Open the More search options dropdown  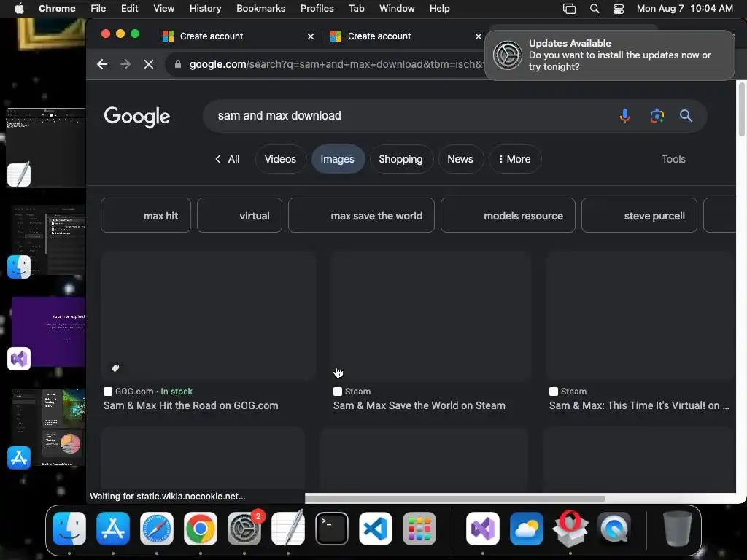pos(515,159)
